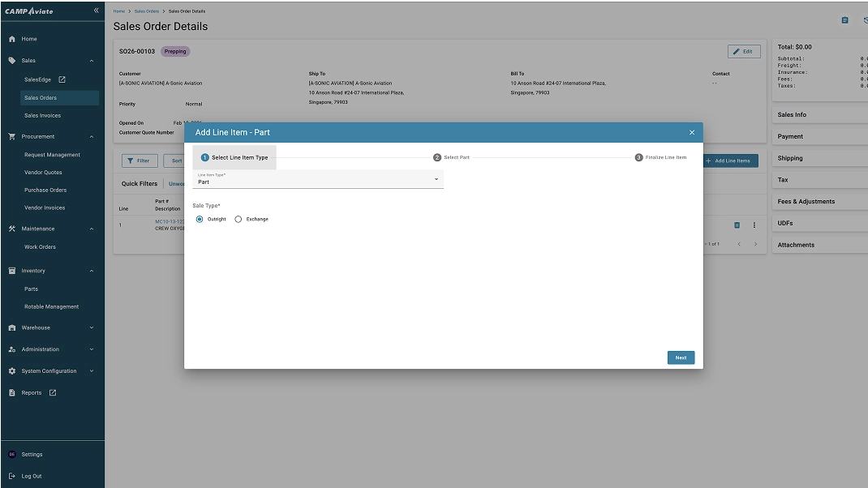Screen dimensions: 868x488
Task: Click the Home house icon in the sidebar
Action: (12, 39)
